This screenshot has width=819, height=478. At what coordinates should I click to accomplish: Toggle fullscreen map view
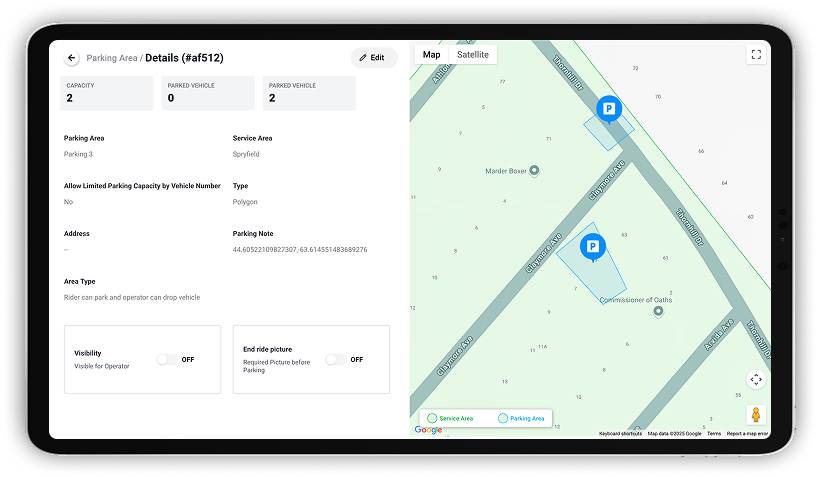[x=756, y=55]
